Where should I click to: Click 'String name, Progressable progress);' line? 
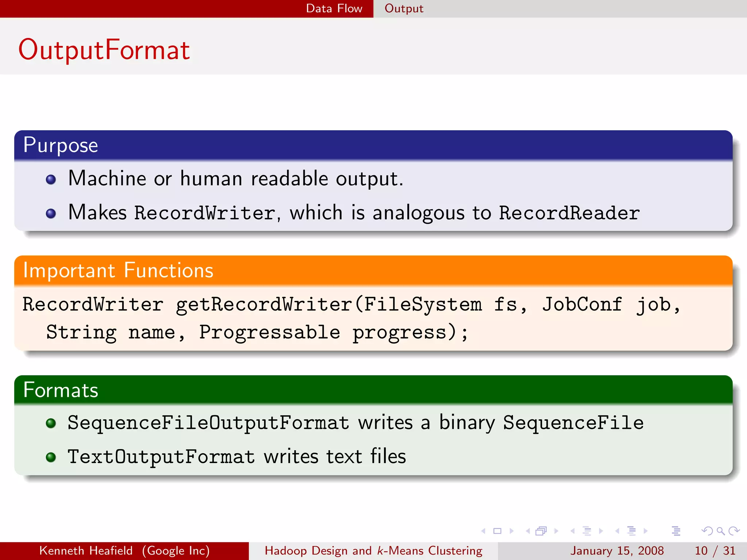pos(257,332)
